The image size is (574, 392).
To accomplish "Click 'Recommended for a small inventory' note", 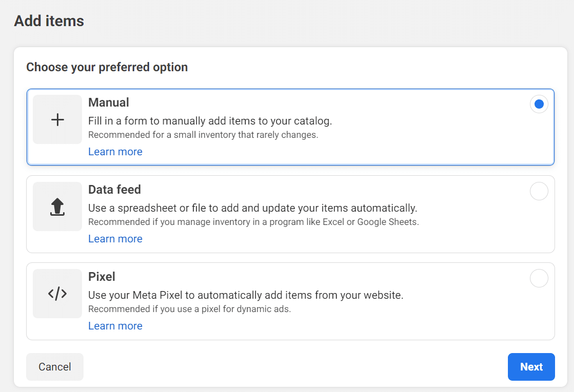I will (203, 135).
